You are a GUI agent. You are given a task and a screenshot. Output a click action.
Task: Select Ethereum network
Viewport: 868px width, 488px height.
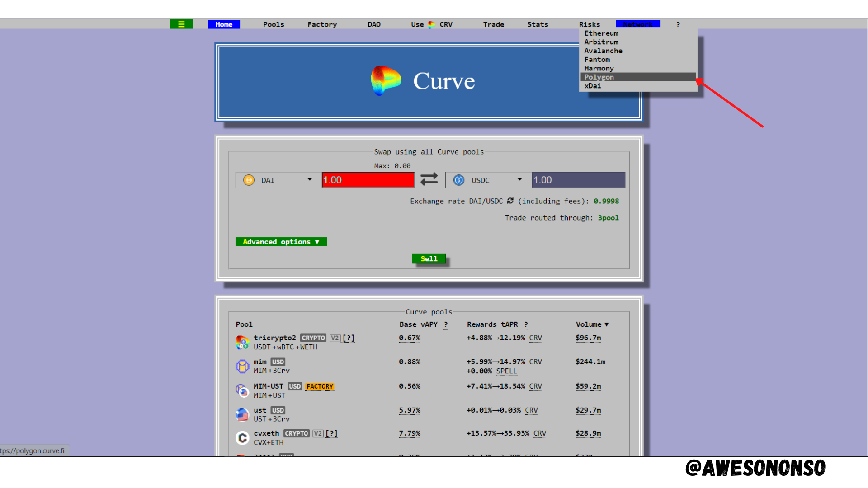[638, 33]
